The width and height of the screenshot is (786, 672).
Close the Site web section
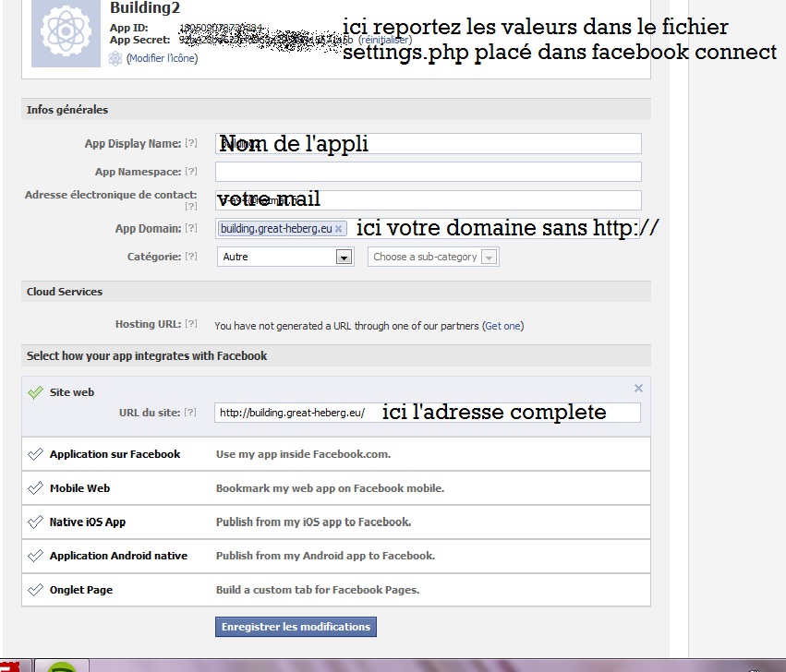click(x=638, y=388)
